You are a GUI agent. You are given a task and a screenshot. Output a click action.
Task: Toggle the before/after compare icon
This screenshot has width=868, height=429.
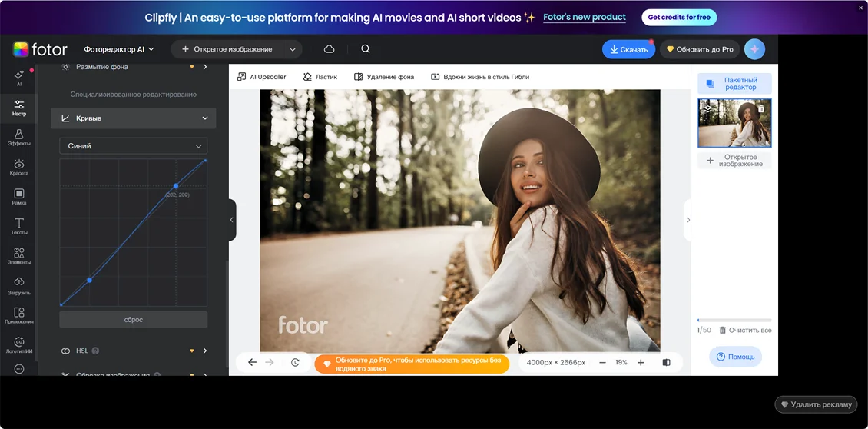[x=667, y=362]
